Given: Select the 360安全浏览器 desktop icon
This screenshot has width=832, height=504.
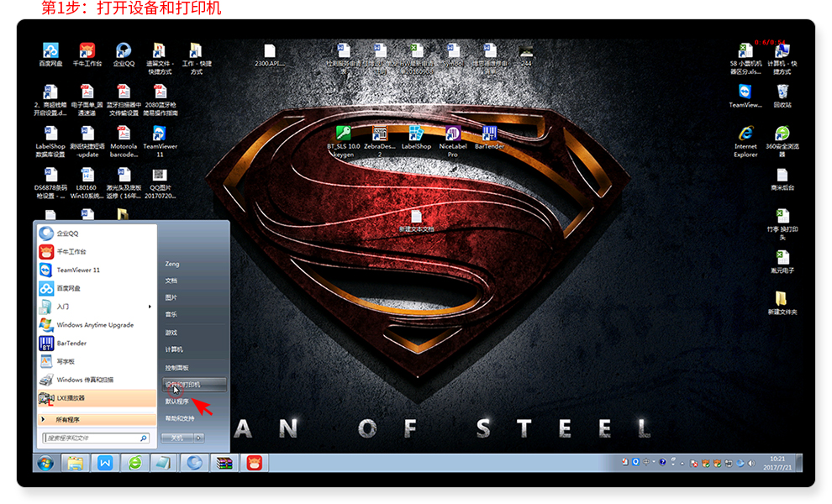Looking at the screenshot, I should click(x=782, y=142).
